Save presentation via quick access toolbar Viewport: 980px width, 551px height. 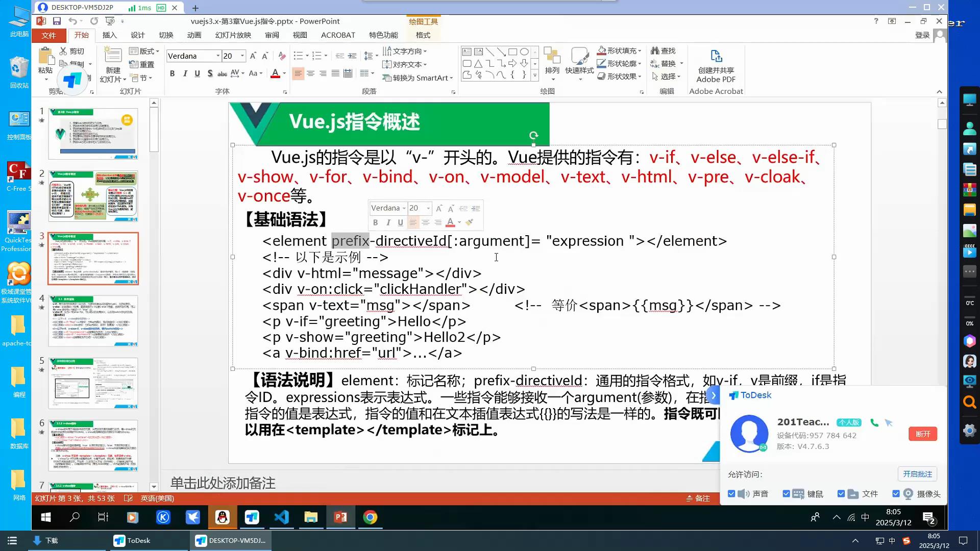(x=57, y=21)
